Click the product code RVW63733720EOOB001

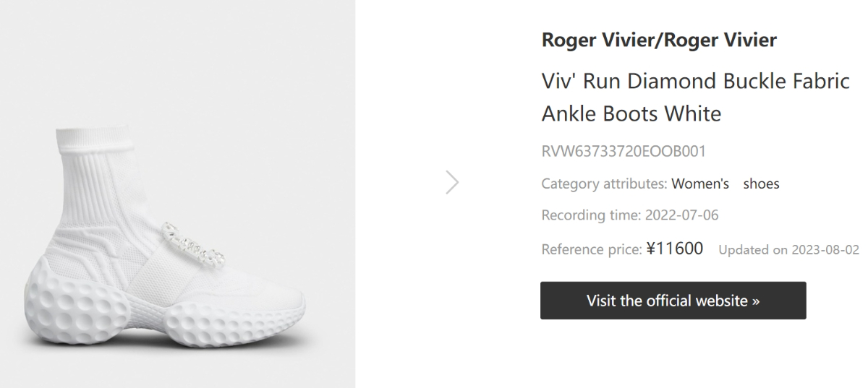pyautogui.click(x=624, y=152)
